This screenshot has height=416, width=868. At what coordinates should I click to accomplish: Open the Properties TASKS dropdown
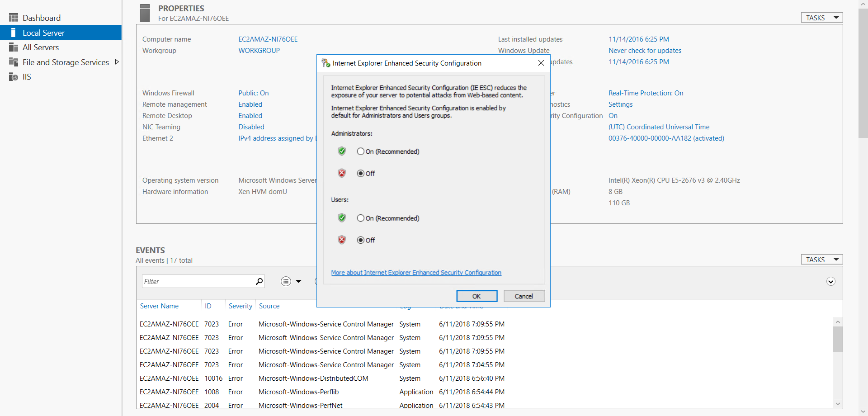(x=821, y=18)
